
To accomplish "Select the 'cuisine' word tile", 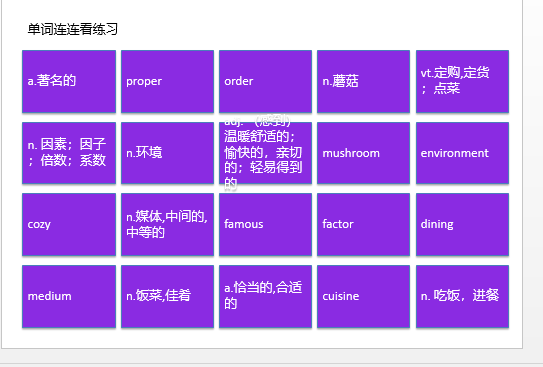I will (363, 296).
